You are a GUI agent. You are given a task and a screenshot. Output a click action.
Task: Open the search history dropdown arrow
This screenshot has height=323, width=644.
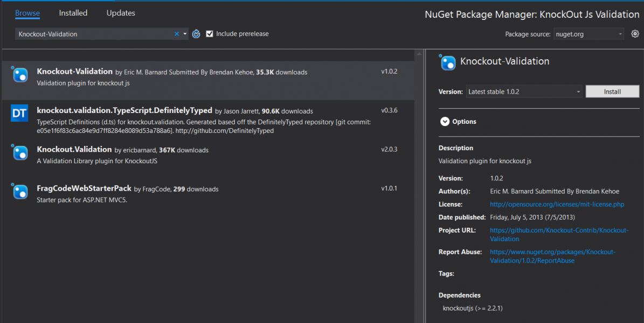point(185,34)
